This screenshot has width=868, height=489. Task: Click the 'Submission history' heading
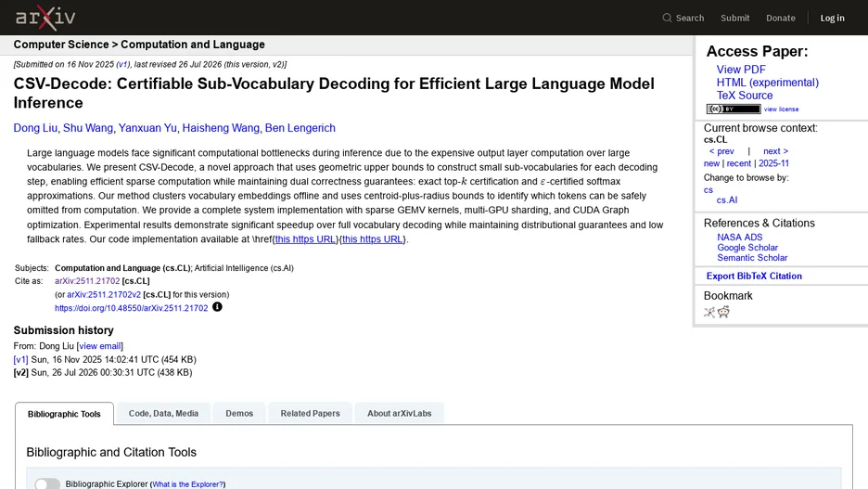pyautogui.click(x=64, y=330)
